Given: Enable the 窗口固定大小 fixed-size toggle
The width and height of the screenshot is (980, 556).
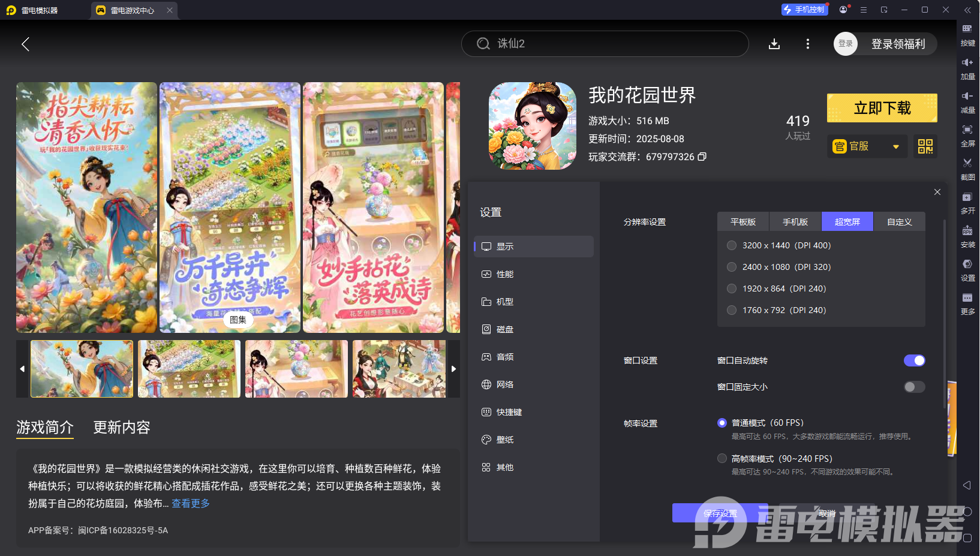Looking at the screenshot, I should tap(914, 387).
